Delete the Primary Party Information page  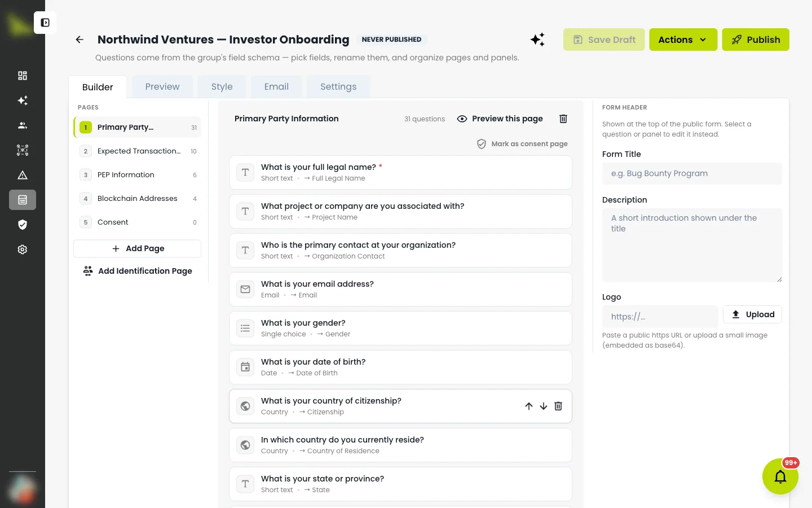563,119
